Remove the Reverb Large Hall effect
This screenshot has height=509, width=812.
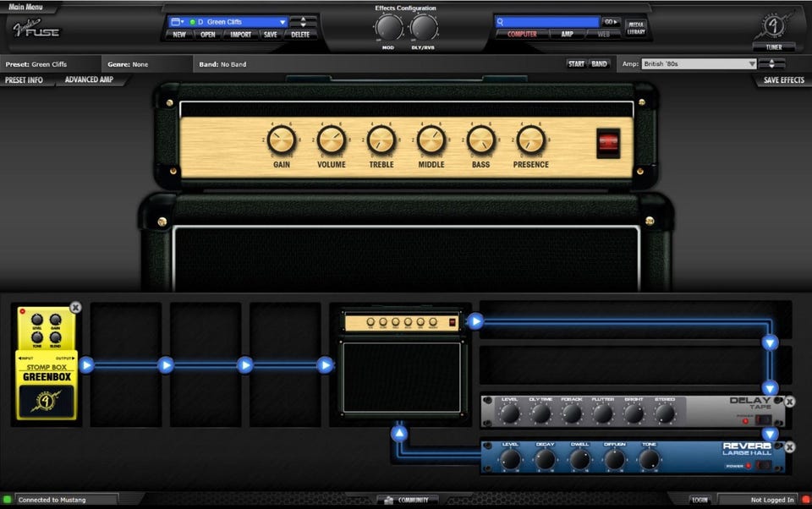point(789,446)
